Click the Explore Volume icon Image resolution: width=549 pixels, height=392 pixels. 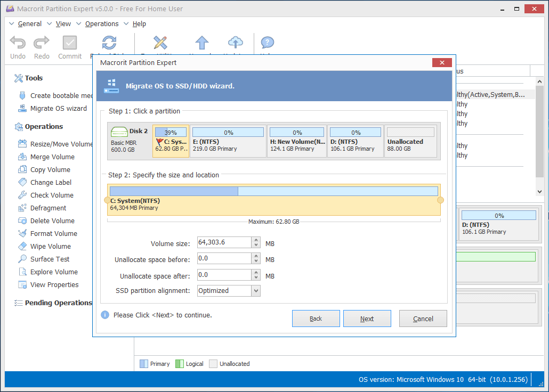22,272
